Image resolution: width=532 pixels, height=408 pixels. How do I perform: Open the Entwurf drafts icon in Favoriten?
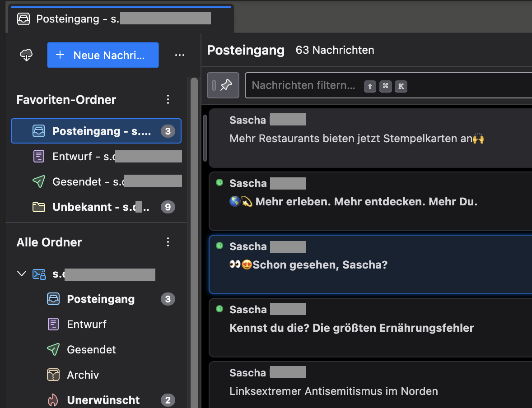[39, 157]
